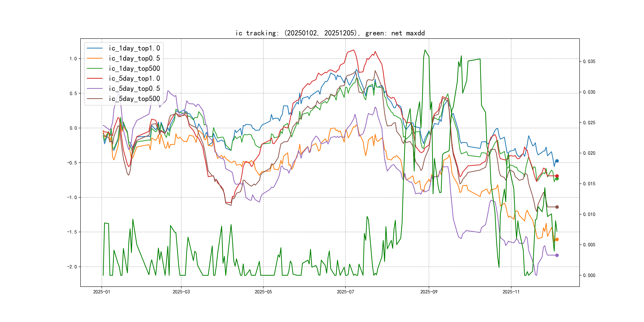
Task: Click the blue line swatch in legend
Action: [94, 48]
